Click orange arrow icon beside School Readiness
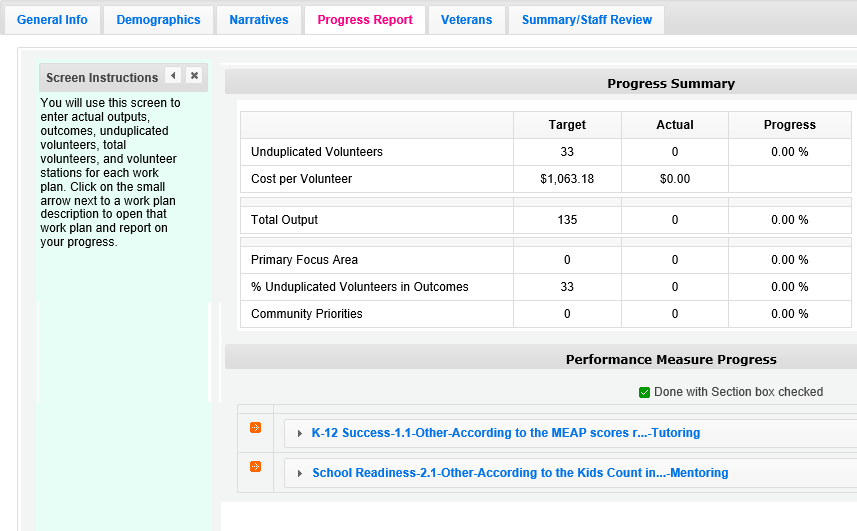Viewport: 857px width, 531px height. (255, 466)
